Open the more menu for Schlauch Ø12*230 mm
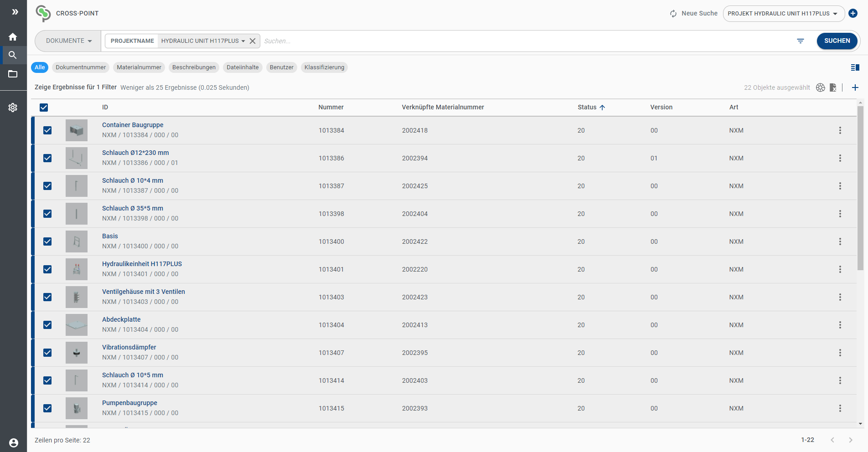 [x=840, y=158]
